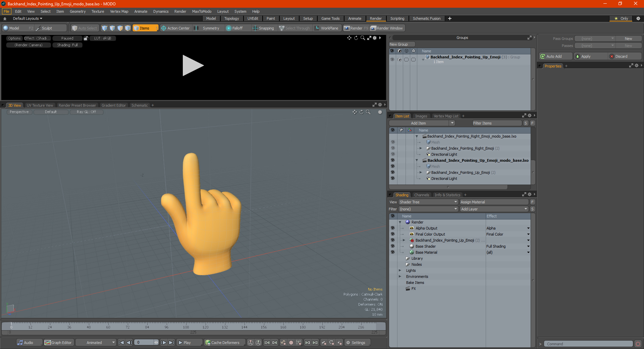Click Cache Deformers
This screenshot has width=644, height=349.
tap(224, 343)
